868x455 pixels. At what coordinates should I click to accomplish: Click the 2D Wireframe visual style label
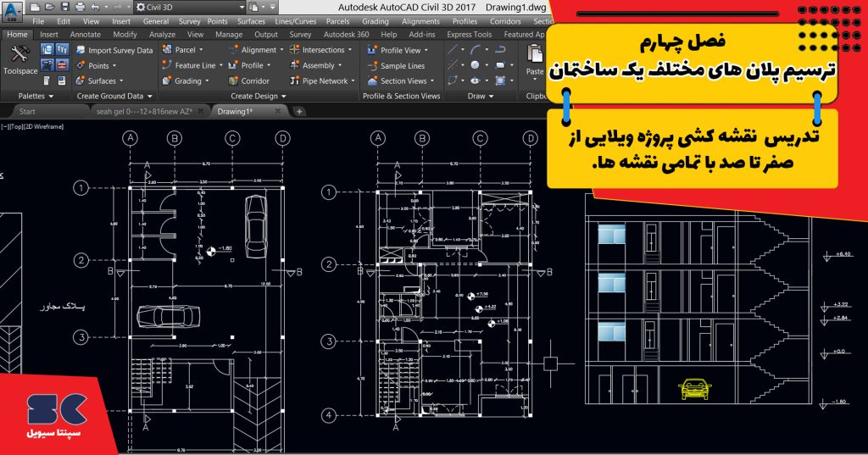tap(44, 127)
